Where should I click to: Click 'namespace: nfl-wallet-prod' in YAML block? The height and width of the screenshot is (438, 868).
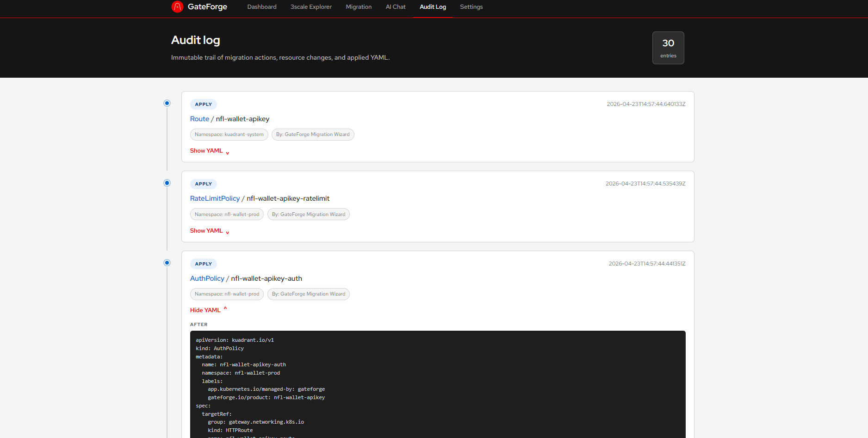tap(241, 373)
